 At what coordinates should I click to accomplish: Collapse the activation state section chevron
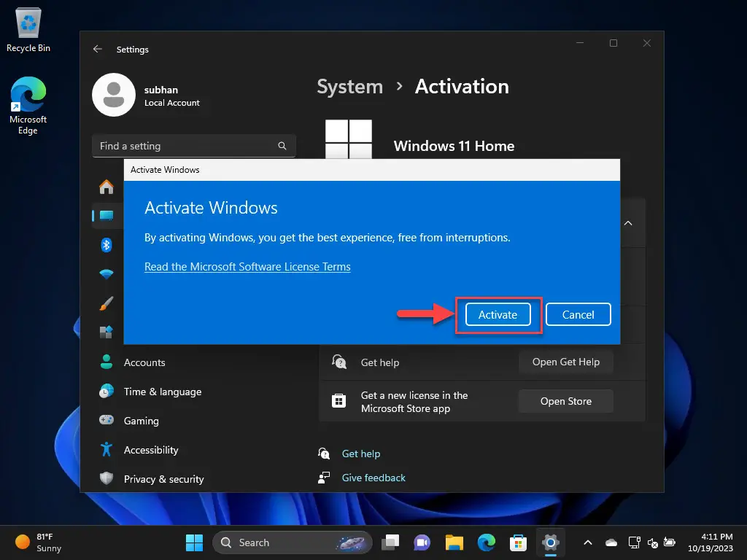[628, 223]
